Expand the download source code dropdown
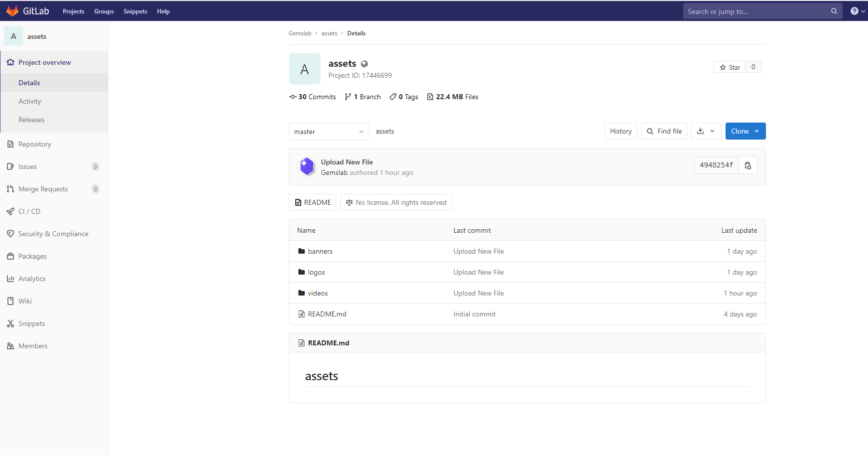 [706, 131]
